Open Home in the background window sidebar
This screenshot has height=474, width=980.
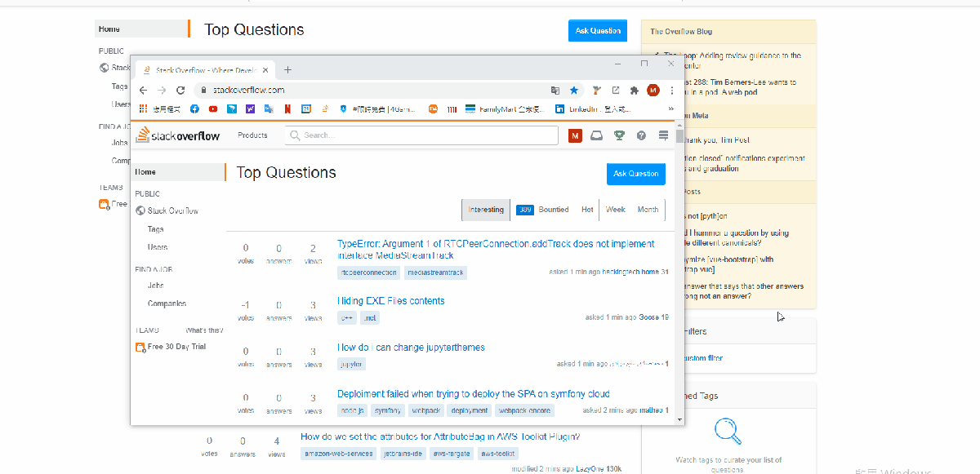click(x=142, y=29)
